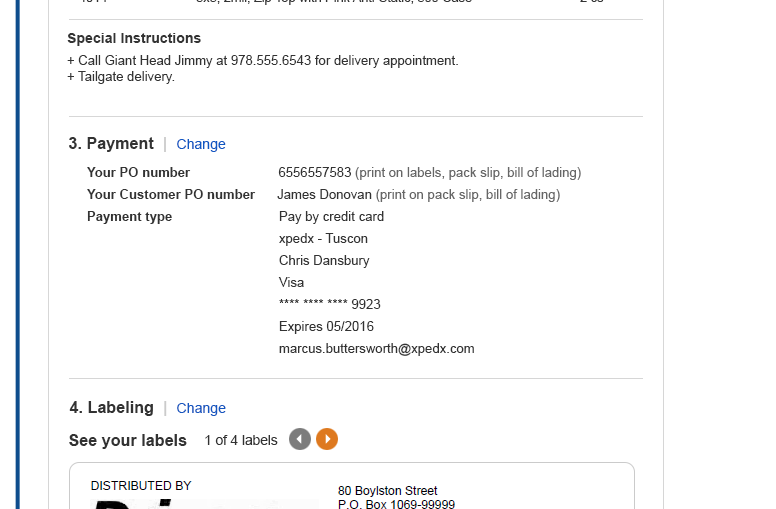Go to previous label with gray arrow

click(300, 439)
